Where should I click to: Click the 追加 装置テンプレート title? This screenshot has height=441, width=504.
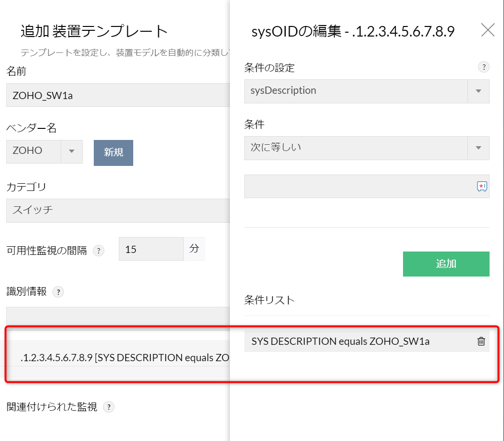pyautogui.click(x=94, y=31)
